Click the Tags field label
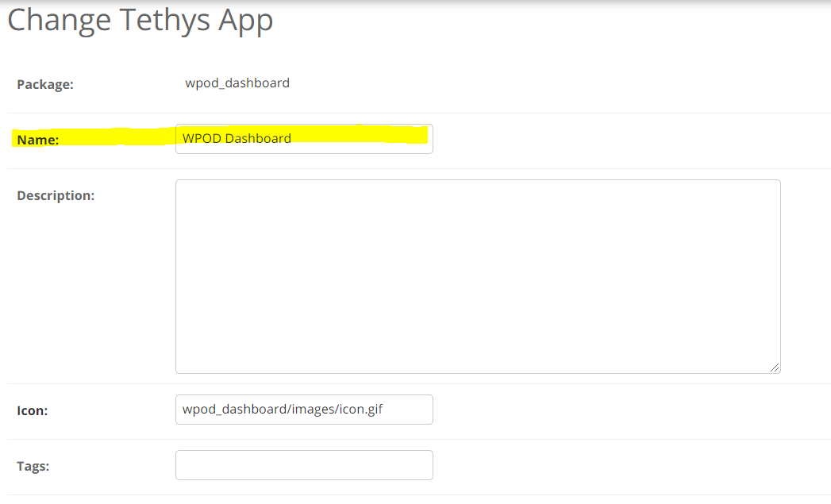The image size is (831, 504). click(x=32, y=466)
